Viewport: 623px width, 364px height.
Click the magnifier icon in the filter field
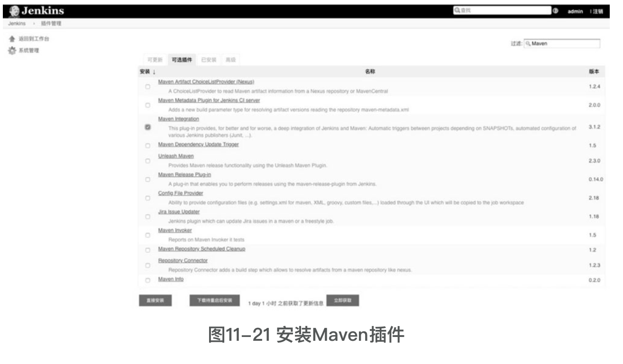[x=528, y=44]
